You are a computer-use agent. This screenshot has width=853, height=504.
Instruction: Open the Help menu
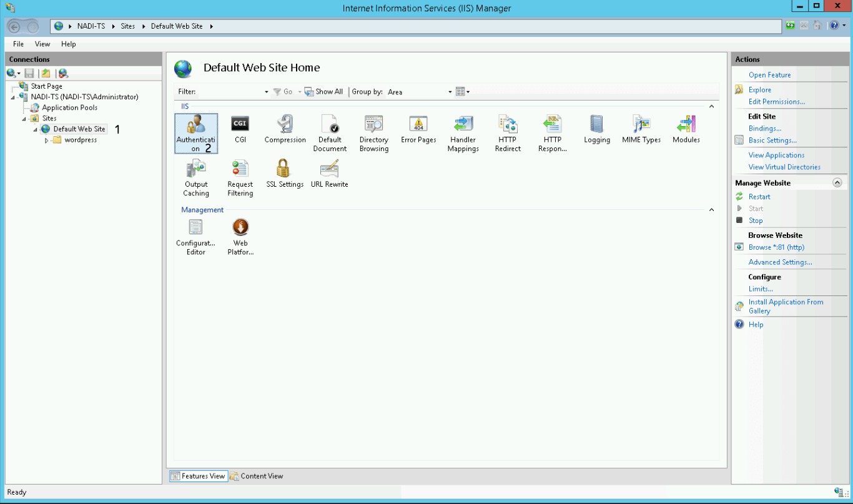pos(69,44)
